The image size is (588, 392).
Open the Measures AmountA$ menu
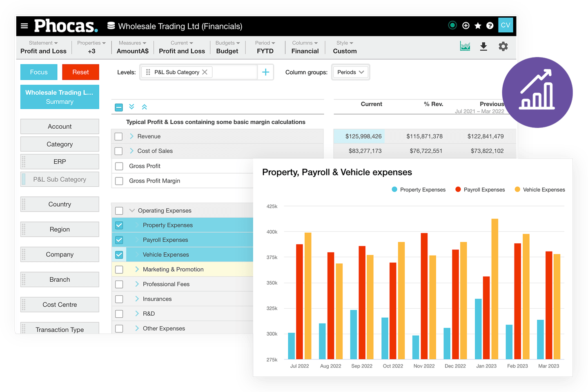132,47
